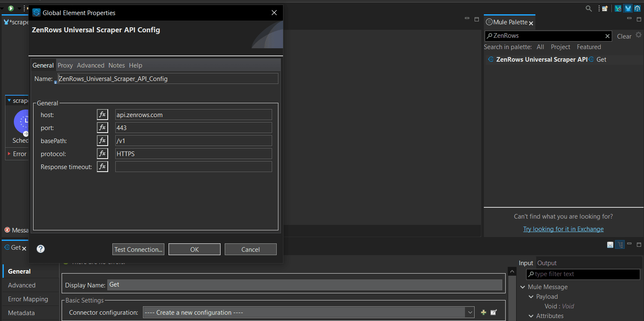Toggle expression mode fx button for host

coord(102,115)
